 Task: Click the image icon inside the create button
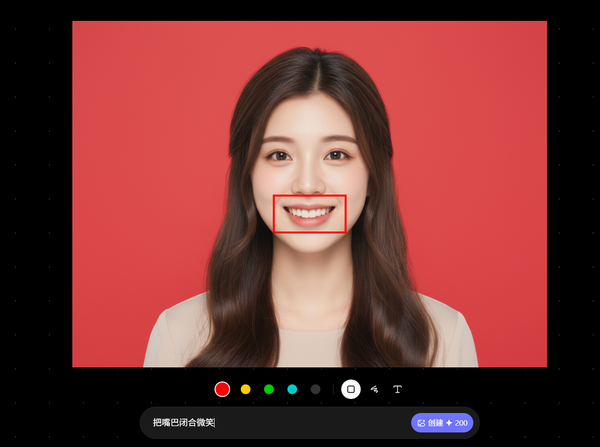click(421, 423)
